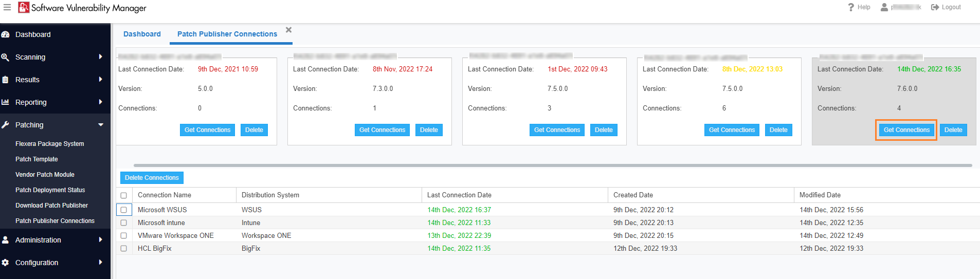Image resolution: width=980 pixels, height=279 pixels.
Task: Open Help via question mark icon
Action: coord(851,7)
